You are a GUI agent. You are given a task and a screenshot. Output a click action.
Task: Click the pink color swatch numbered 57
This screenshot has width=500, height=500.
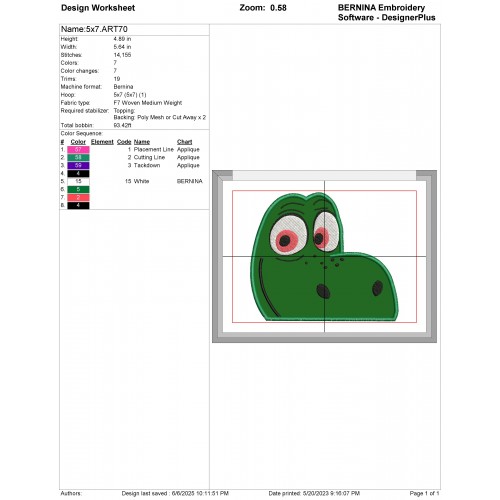78,150
